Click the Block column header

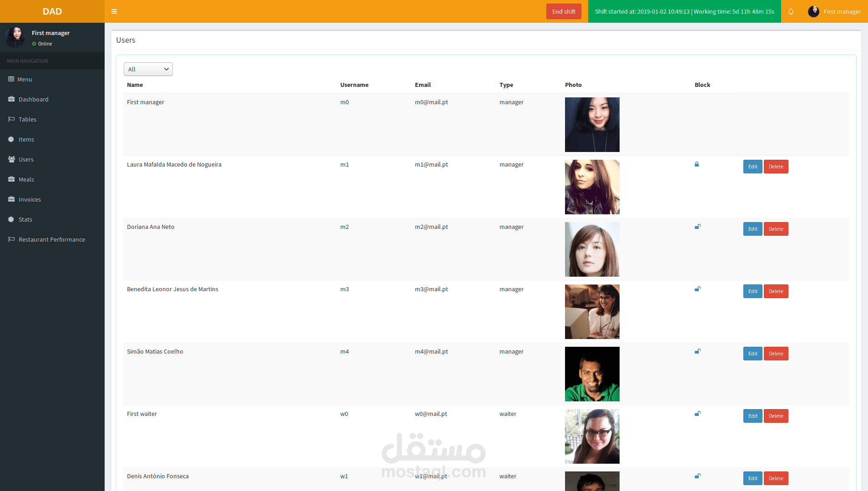pyautogui.click(x=702, y=85)
